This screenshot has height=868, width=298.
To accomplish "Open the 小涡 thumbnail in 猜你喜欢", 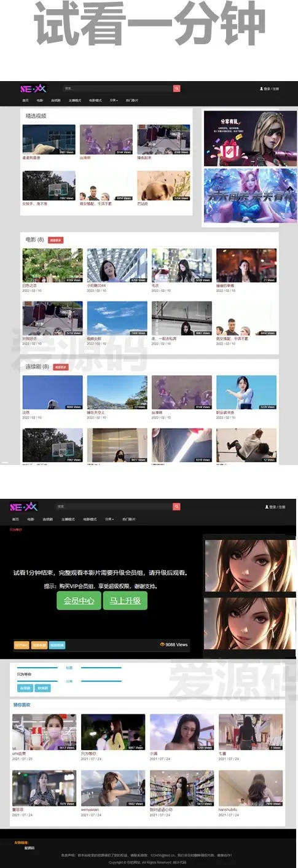I will coord(182,732).
